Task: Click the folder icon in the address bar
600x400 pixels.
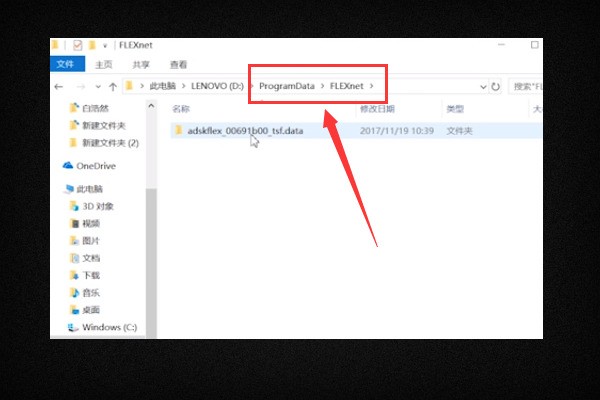Action: click(x=129, y=86)
